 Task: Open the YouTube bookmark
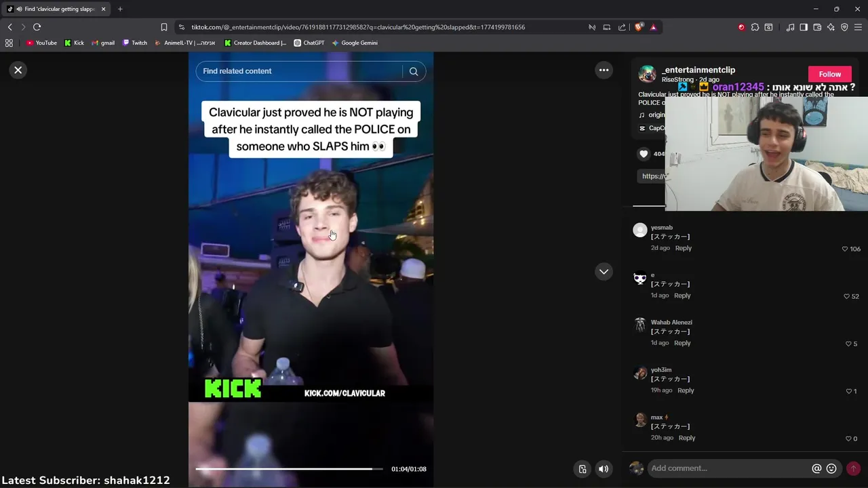pos(41,43)
